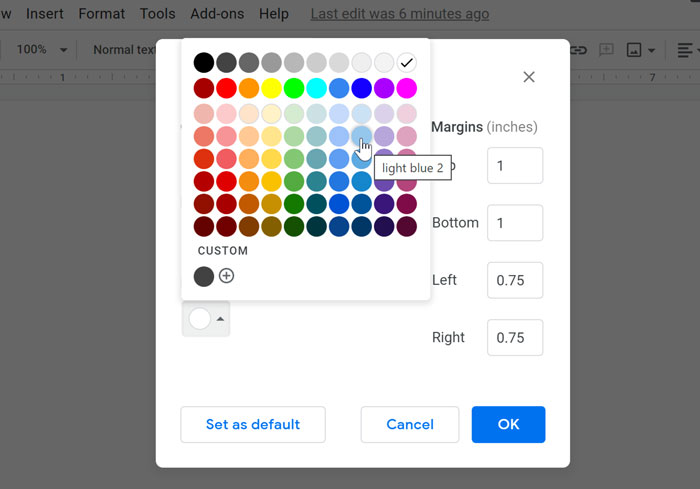Click the Cancel button
The width and height of the screenshot is (700, 489).
tap(410, 424)
